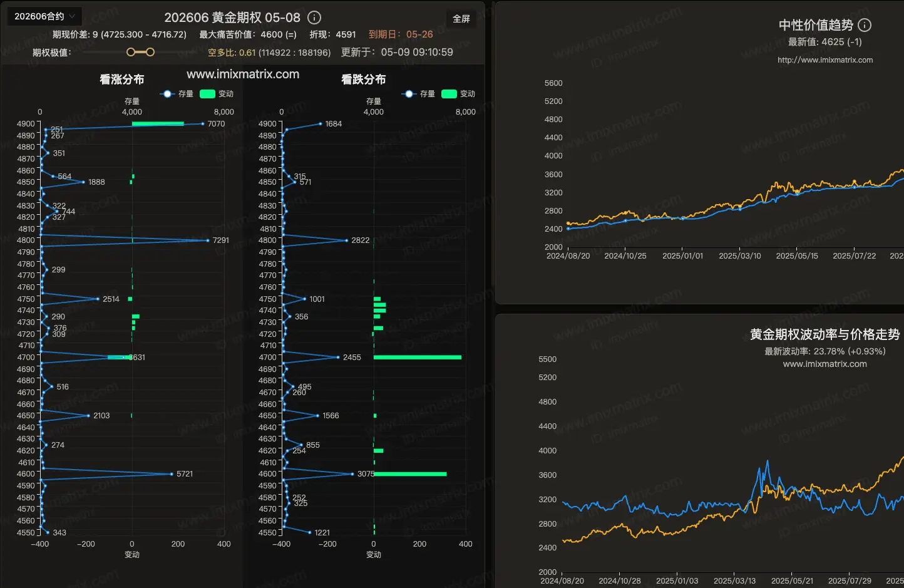Click the 516 data label in call chart
The image size is (904, 588).
click(x=63, y=387)
